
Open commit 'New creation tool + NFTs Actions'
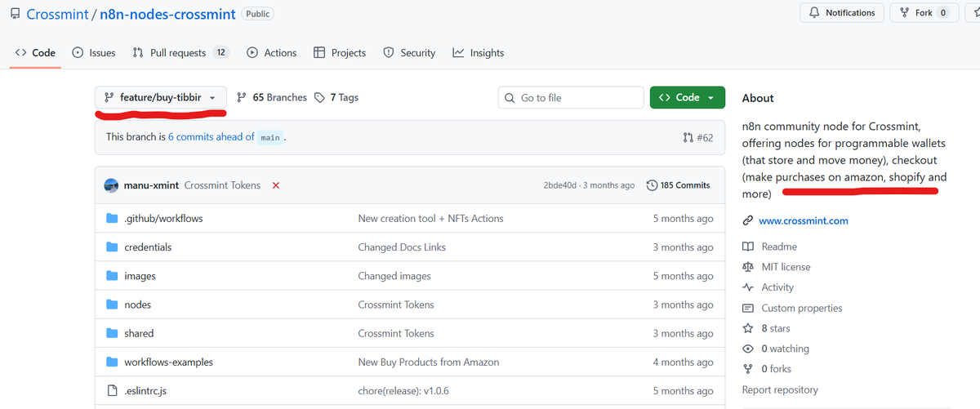(x=430, y=219)
